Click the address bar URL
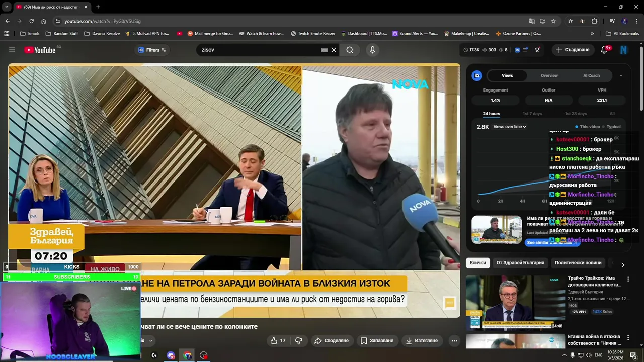The height and width of the screenshot is (362, 644). [103, 21]
